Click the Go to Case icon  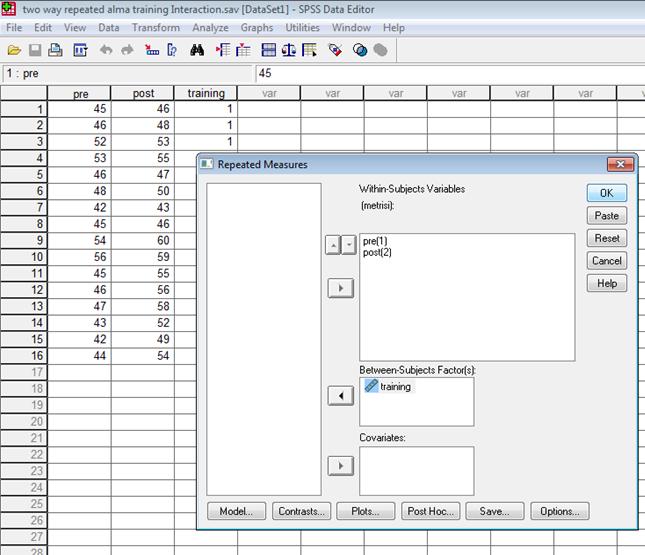[152, 50]
